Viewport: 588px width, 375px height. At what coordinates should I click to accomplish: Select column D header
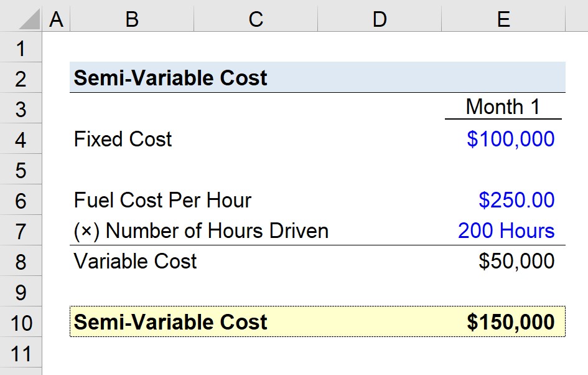click(x=379, y=20)
